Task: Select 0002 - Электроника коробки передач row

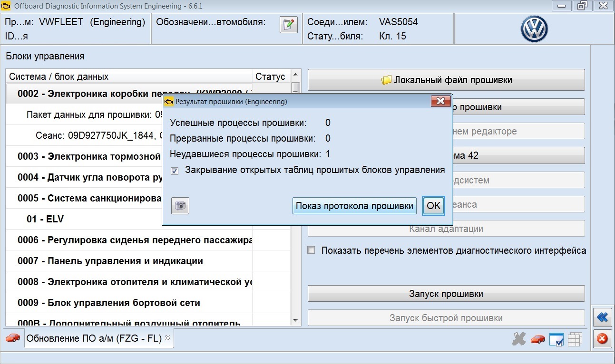Action: click(148, 94)
